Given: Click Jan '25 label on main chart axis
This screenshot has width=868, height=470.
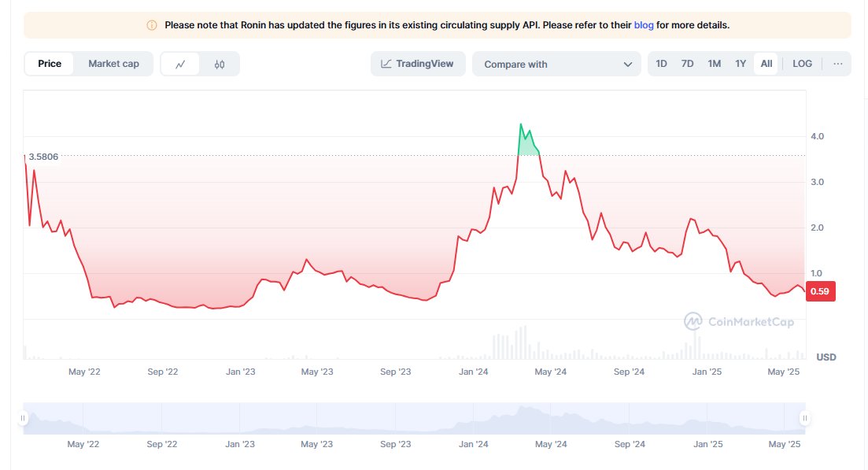Looking at the screenshot, I should 707,372.
